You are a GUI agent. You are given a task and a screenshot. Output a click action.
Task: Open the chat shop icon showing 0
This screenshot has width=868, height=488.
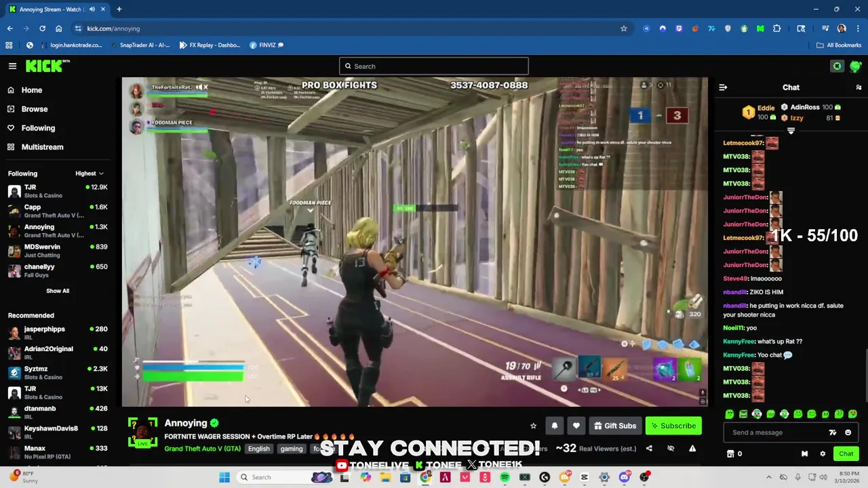click(x=734, y=453)
